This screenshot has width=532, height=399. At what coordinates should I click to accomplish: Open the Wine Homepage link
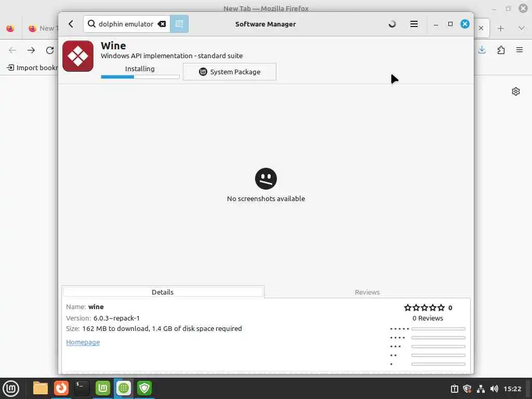pyautogui.click(x=83, y=342)
